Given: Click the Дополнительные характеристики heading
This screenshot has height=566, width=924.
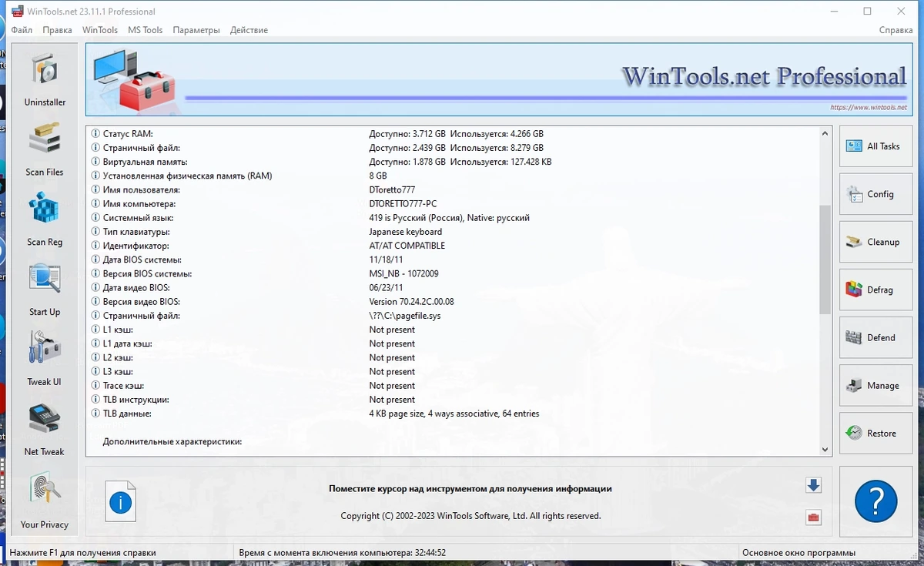Looking at the screenshot, I should click(172, 442).
